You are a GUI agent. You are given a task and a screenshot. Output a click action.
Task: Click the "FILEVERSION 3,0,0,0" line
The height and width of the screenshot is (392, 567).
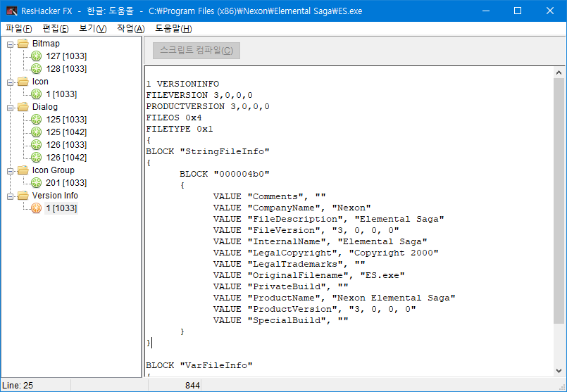pyautogui.click(x=199, y=96)
